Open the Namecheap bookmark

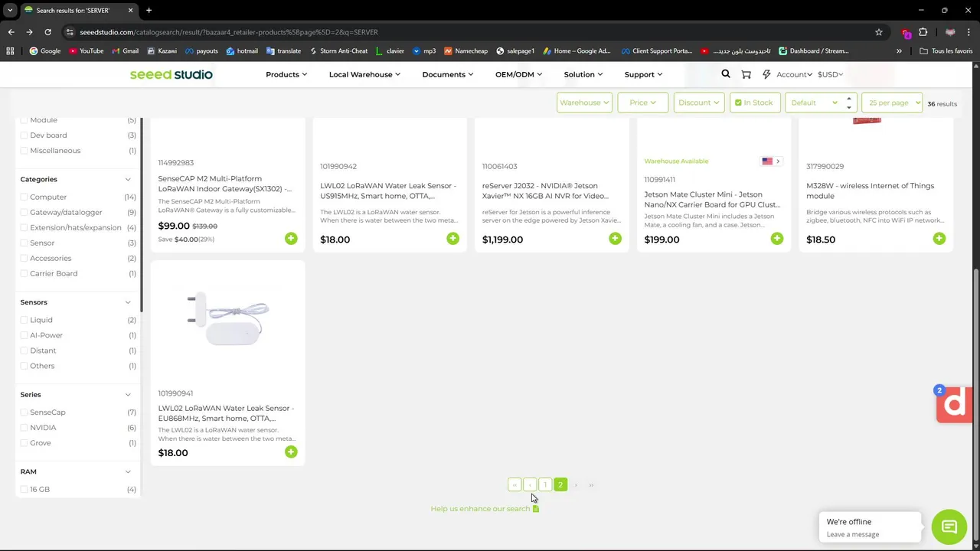coord(465,51)
